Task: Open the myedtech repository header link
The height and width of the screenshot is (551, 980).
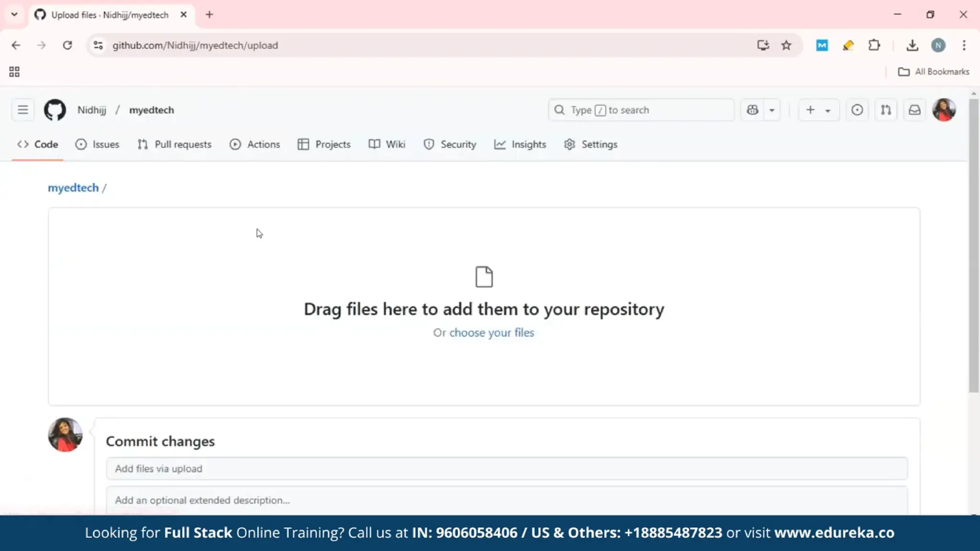Action: point(152,110)
